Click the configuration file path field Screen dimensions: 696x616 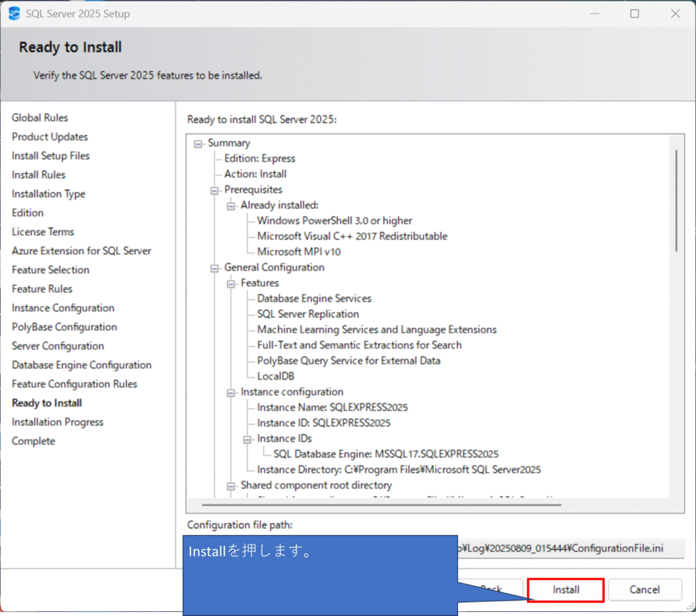(571, 549)
